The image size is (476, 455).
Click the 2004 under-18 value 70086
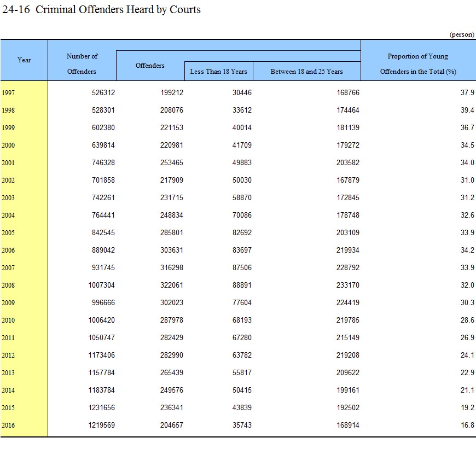point(242,215)
